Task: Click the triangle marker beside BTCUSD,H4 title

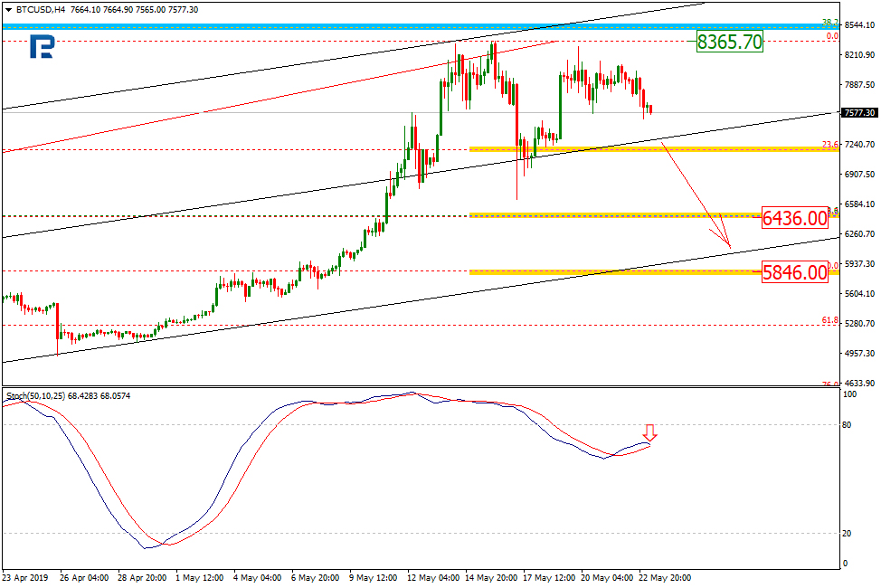Action: click(8, 9)
